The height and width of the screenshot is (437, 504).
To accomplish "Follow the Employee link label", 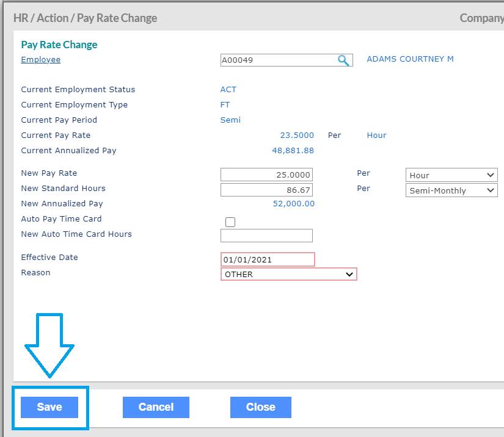I will 41,60.
